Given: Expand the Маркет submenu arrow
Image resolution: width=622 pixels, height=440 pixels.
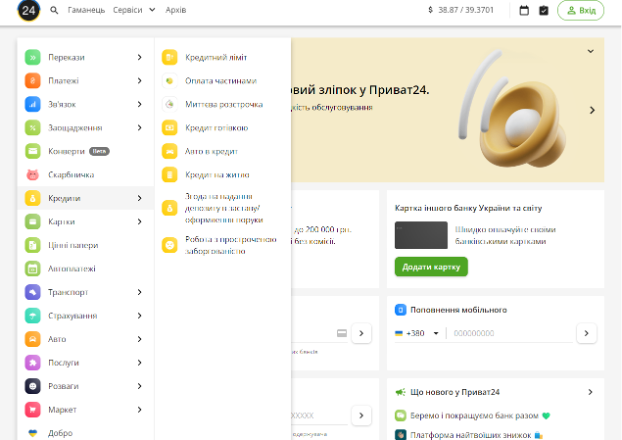Looking at the screenshot, I should tap(139, 409).
